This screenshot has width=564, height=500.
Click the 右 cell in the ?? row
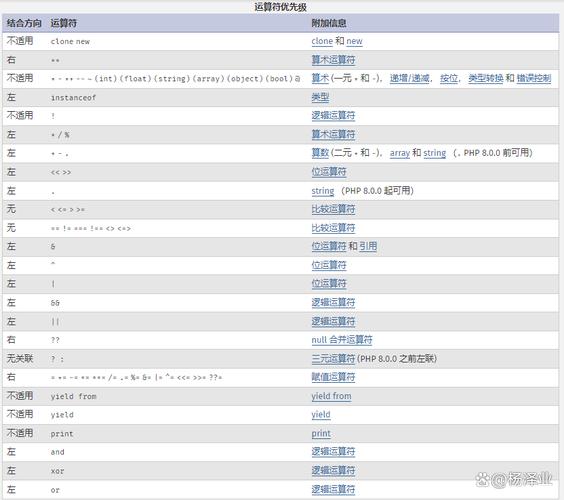[x=11, y=340]
